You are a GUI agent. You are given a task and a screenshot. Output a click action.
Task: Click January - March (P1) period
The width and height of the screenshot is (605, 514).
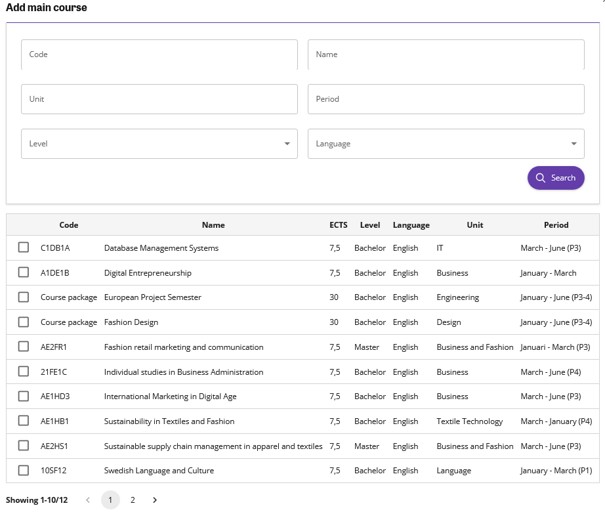pyautogui.click(x=556, y=471)
